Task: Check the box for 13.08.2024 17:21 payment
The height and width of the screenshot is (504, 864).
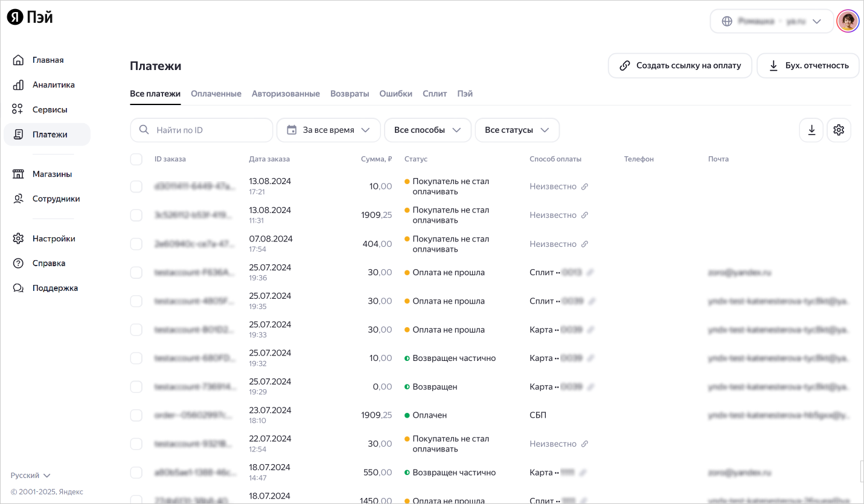Action: [136, 187]
